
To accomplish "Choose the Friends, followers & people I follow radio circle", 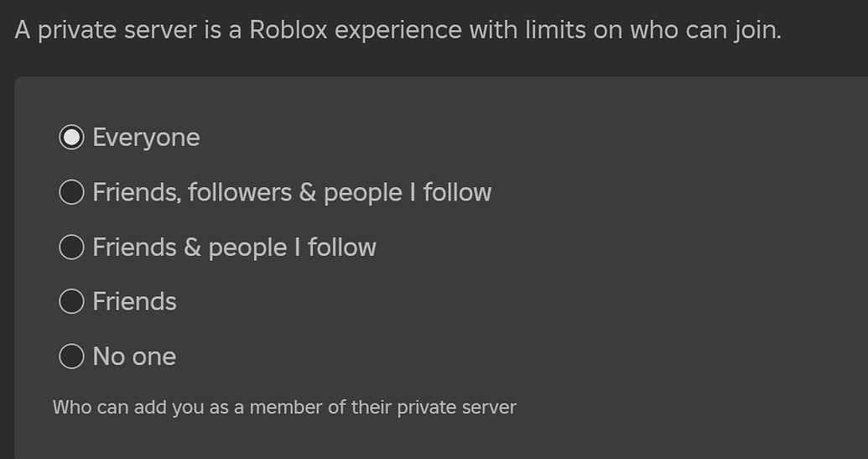I will point(72,192).
